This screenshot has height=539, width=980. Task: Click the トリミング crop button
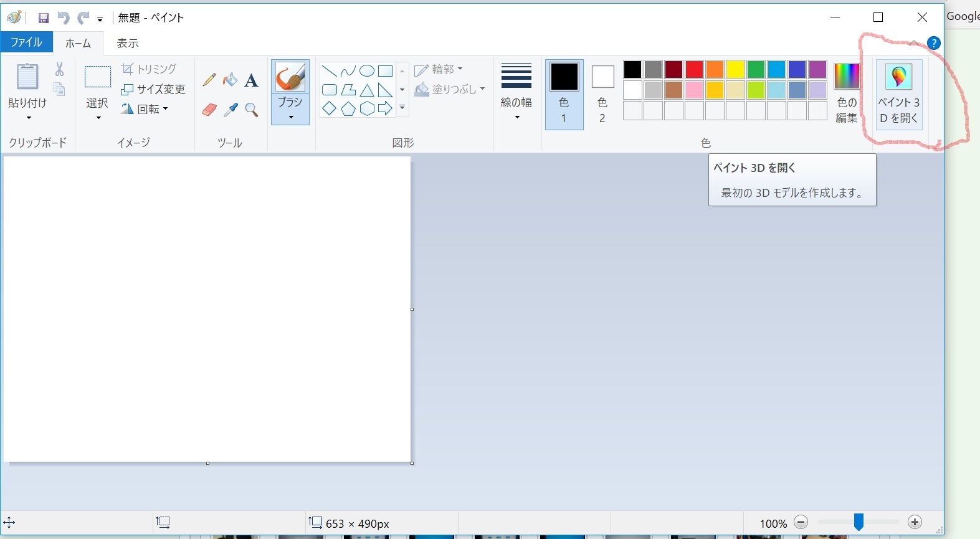pos(149,69)
